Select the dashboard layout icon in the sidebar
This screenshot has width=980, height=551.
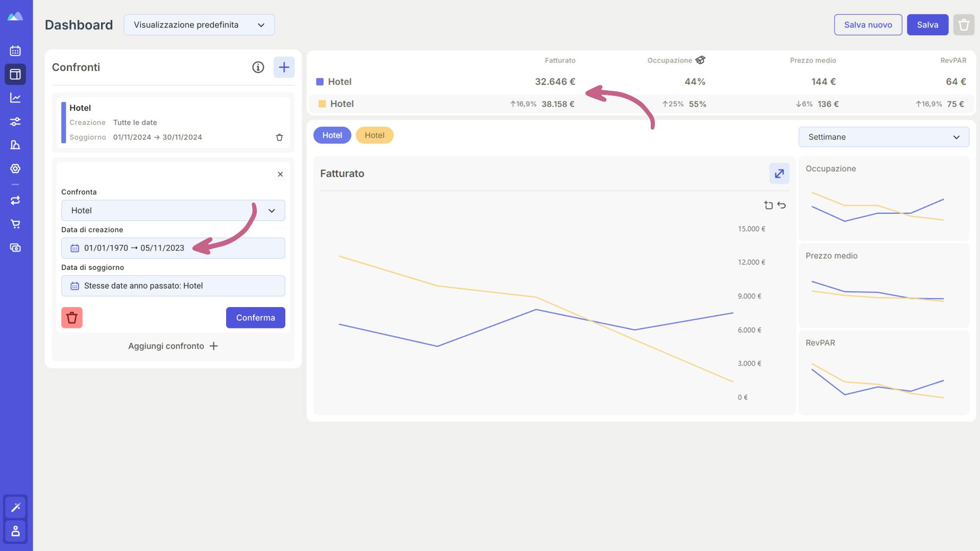pos(15,74)
